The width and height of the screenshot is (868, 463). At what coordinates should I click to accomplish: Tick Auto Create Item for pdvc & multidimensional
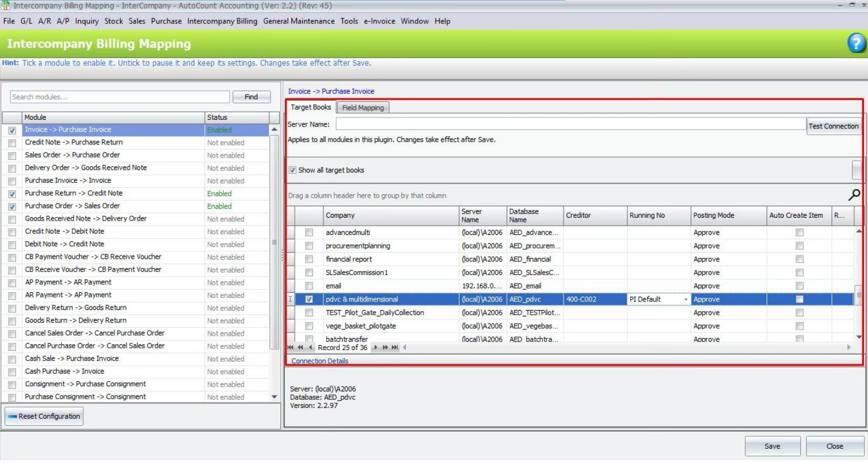tap(799, 299)
